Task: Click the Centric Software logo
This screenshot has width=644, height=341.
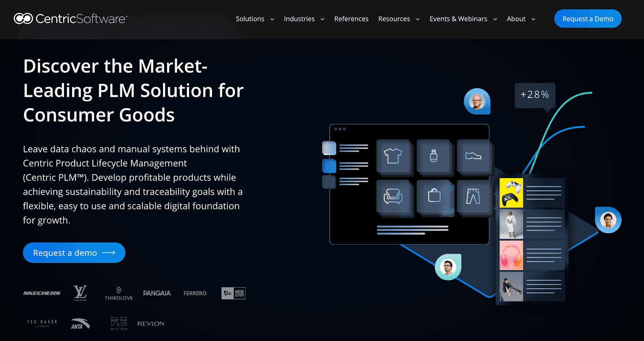Action: [x=70, y=18]
